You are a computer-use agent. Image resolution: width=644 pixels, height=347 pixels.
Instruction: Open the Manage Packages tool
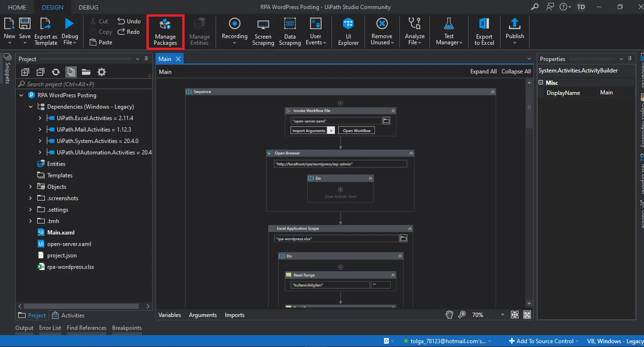[x=165, y=32]
